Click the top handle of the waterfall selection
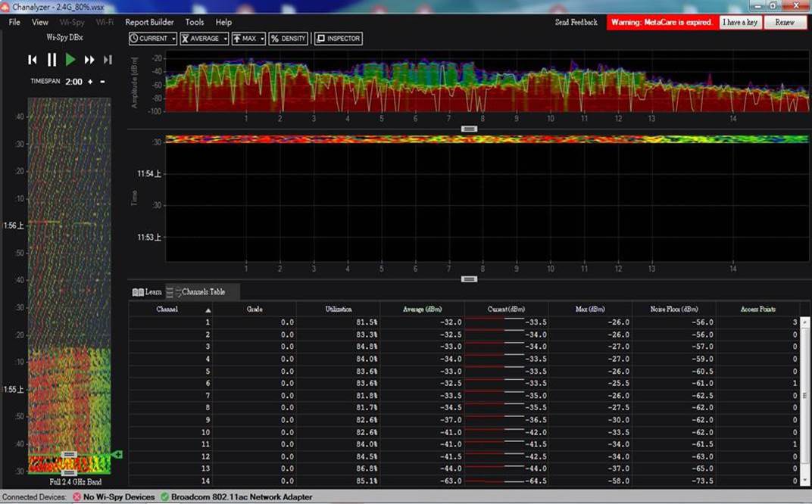This screenshot has width=812, height=504. tap(70, 455)
